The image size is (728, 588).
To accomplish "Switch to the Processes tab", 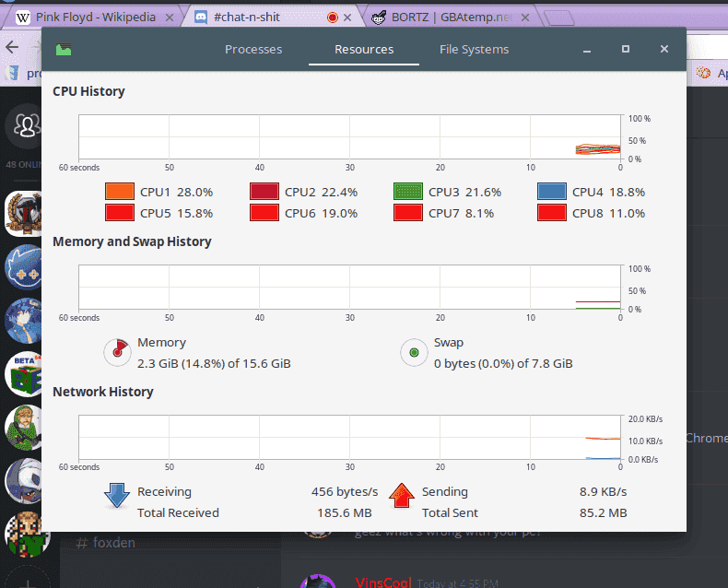I will 253,49.
